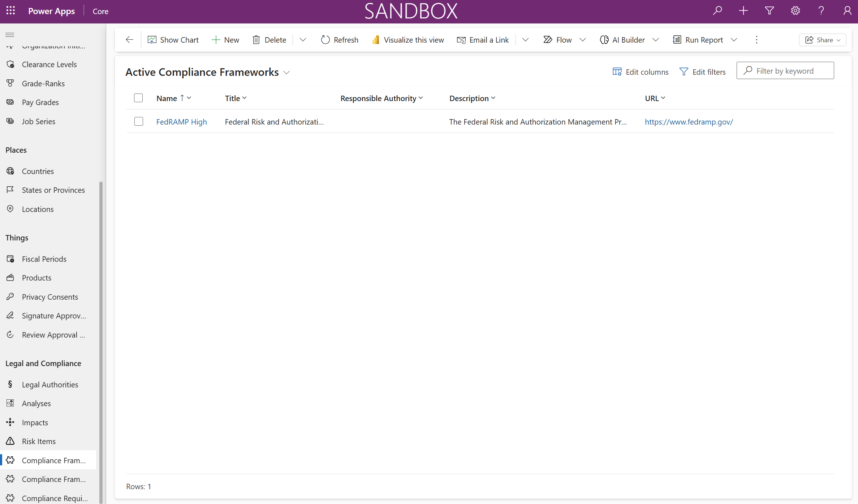This screenshot has width=858, height=504.
Task: Click the Analyses icon
Action: (x=10, y=403)
